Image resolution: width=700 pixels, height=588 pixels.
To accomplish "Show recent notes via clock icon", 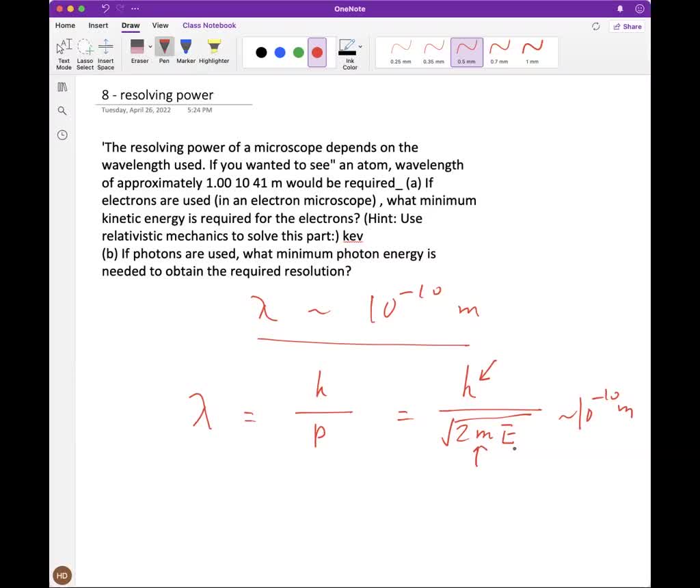I will coord(62,135).
